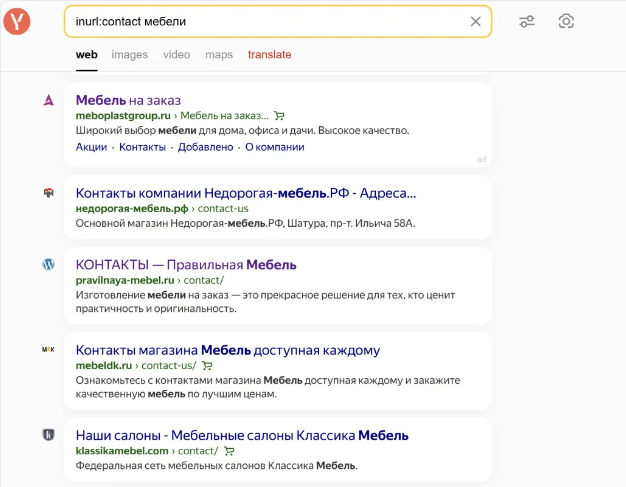The height and width of the screenshot is (487, 626).
Task: Click the meboplastgroup favicon
Action: coord(48,100)
